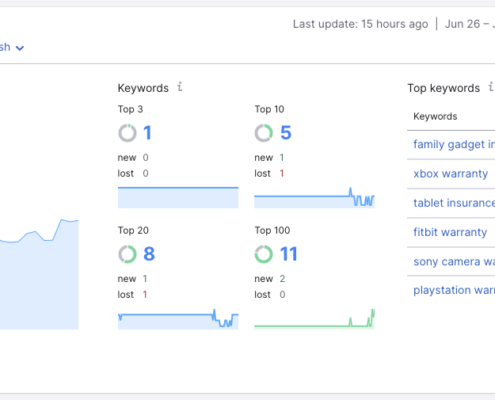495x400 pixels.
Task: Click the Top 3 lost value 0
Action: [146, 173]
